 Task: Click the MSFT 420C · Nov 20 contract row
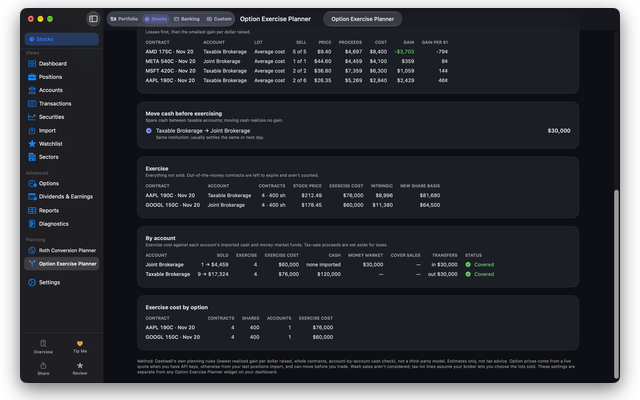pyautogui.click(x=296, y=71)
